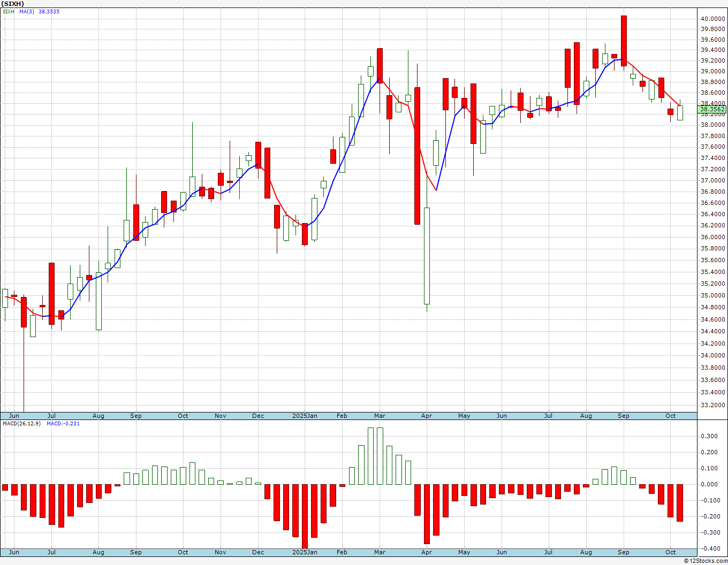Click the last green candle in October
The height and width of the screenshot is (565, 728).
[680, 112]
